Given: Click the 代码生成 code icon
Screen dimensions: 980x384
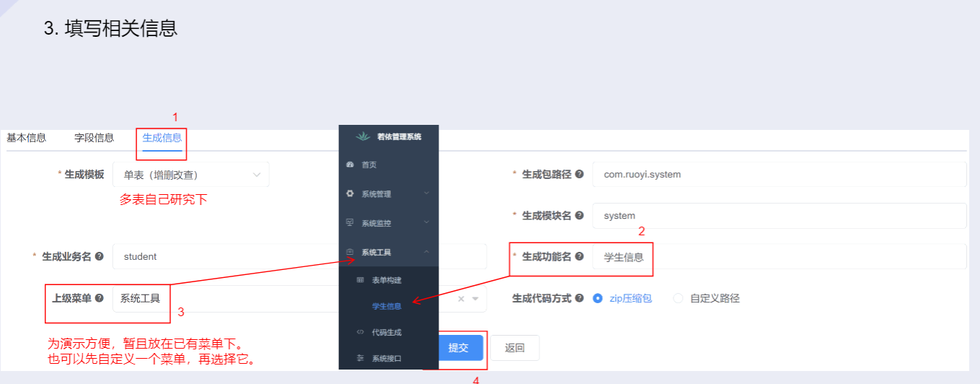Looking at the screenshot, I should pyautogui.click(x=361, y=332).
